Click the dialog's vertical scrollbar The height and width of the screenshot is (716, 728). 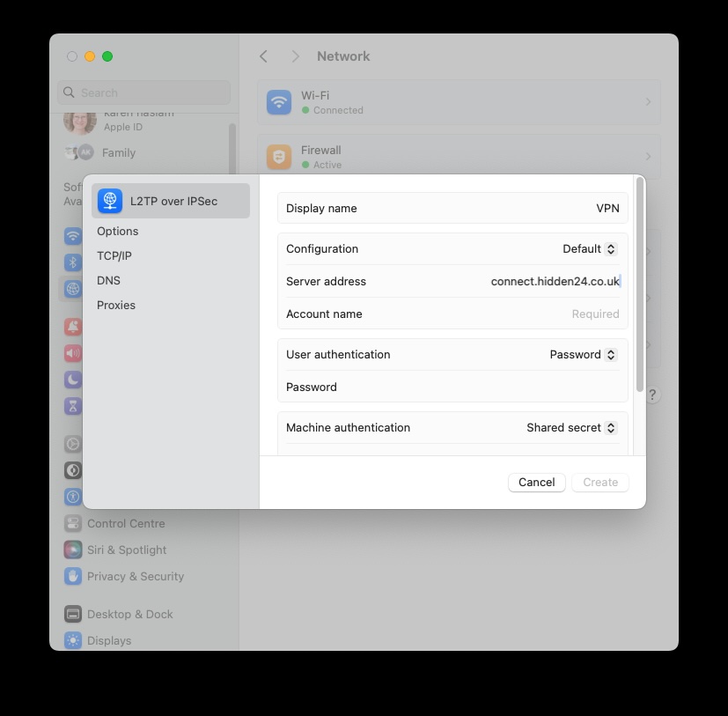click(640, 284)
